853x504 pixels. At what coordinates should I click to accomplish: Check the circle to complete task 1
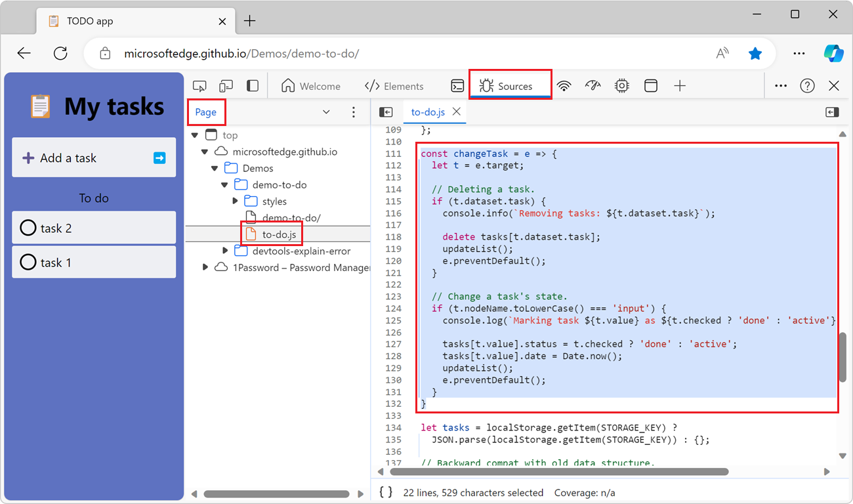pos(28,262)
